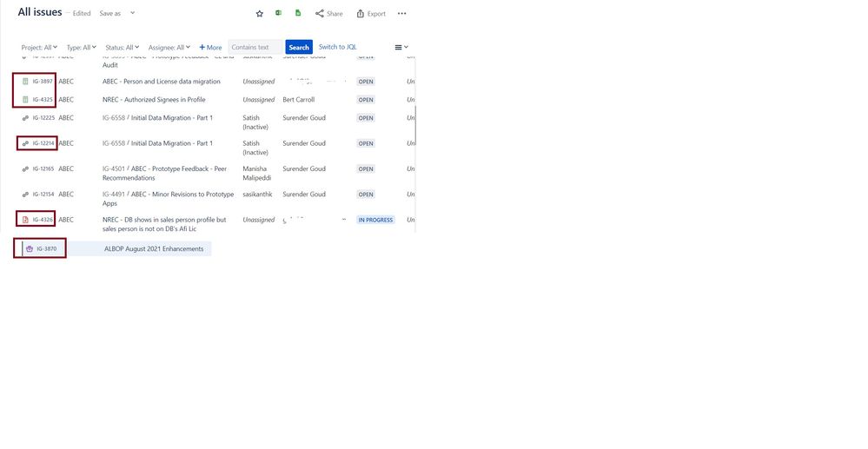The image size is (868, 449).
Task: Open the Assignee: All filter dropdown
Action: tap(169, 47)
